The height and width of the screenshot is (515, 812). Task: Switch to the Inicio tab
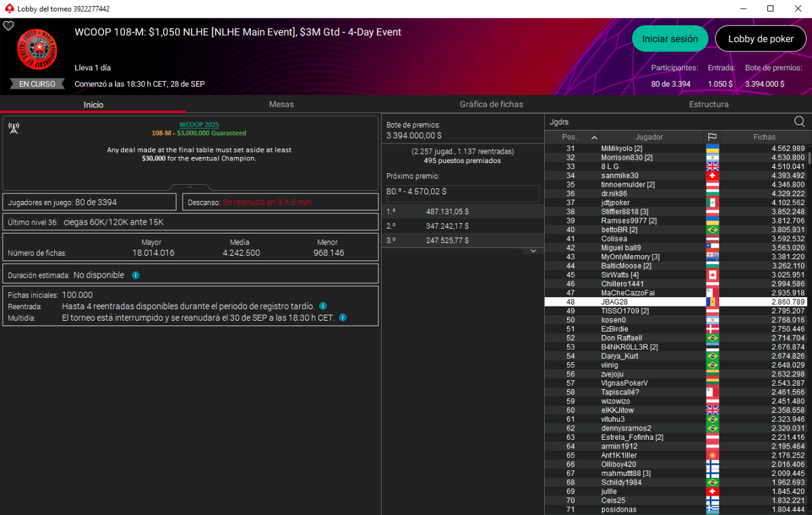[93, 104]
